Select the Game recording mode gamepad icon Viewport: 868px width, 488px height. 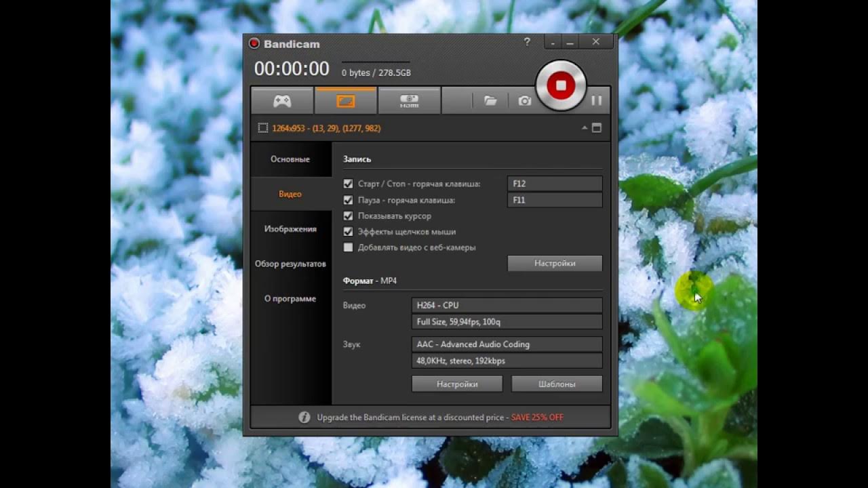[282, 101]
